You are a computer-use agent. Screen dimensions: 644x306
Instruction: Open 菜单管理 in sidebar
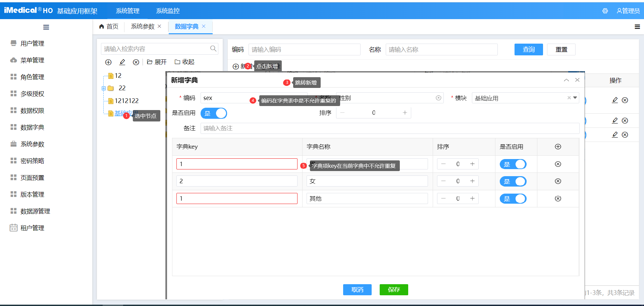(x=32, y=60)
